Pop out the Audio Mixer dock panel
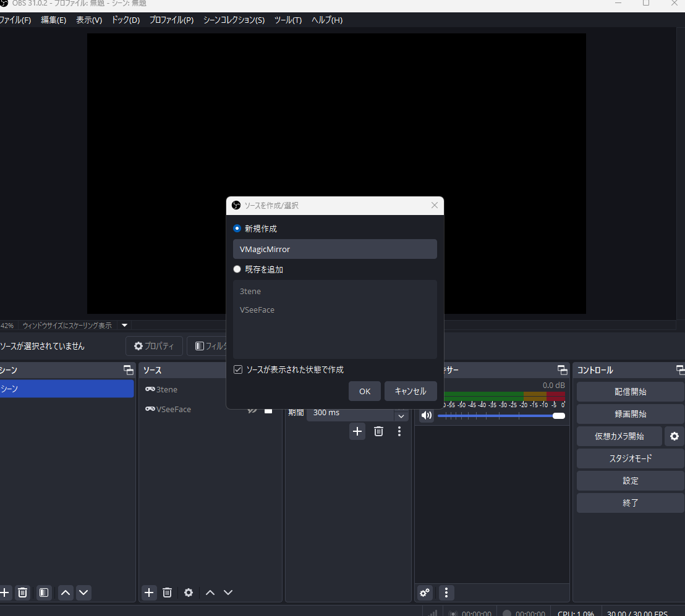 (563, 369)
